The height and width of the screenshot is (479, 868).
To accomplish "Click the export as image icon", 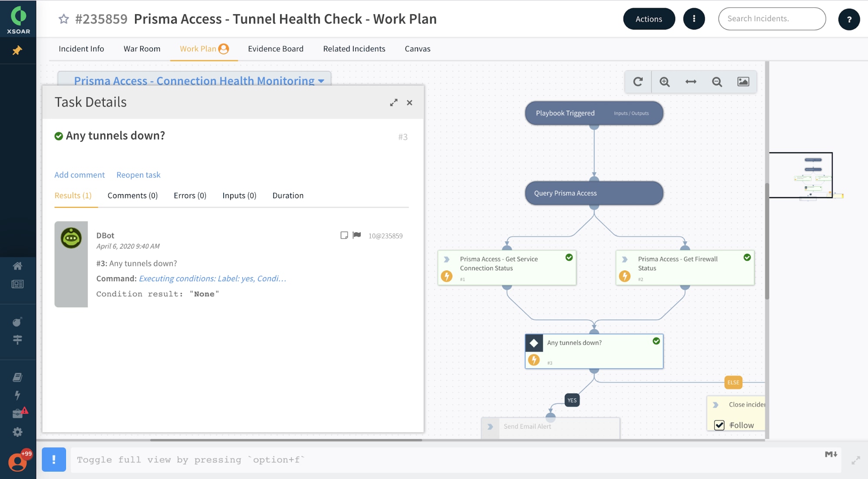I will tap(743, 82).
